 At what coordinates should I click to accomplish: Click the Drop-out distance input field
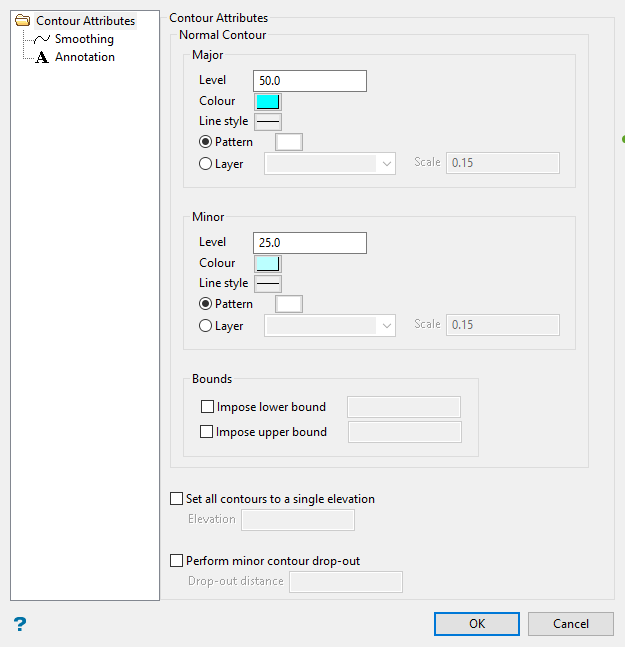[346, 582]
